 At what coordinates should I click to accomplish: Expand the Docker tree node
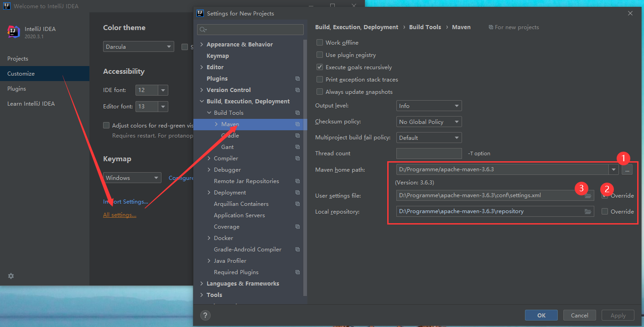[209, 238]
